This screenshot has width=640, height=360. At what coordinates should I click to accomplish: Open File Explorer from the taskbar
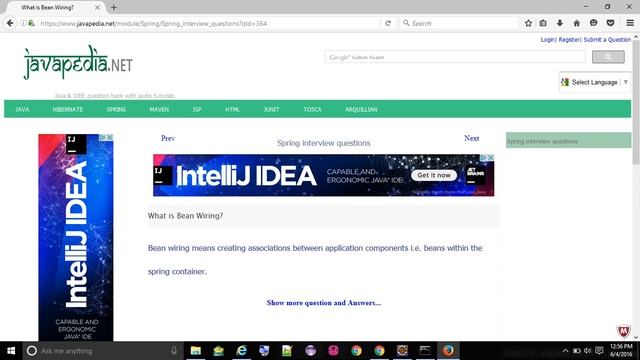point(196,351)
